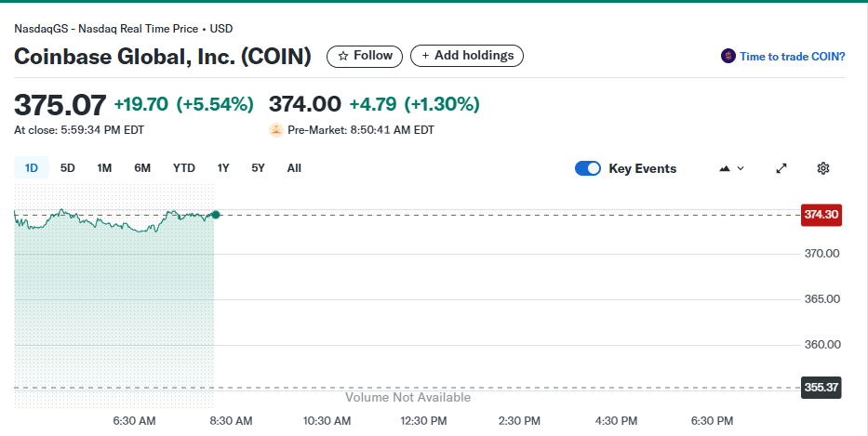868x436 pixels.
Task: Click the +4.79 (+1.30%) pre-market change
Action: click(415, 104)
